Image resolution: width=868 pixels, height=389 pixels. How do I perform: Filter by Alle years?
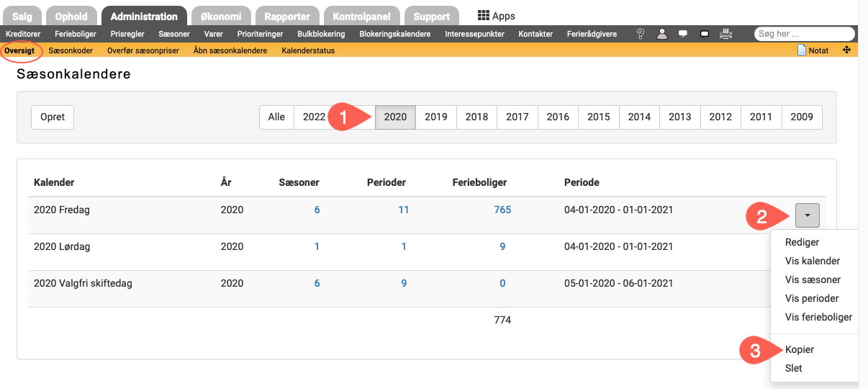(276, 117)
